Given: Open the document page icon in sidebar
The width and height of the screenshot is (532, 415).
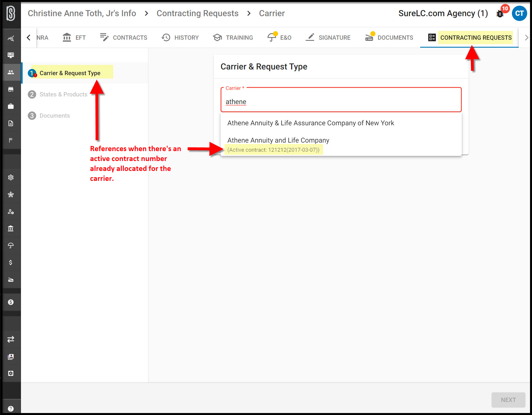Looking at the screenshot, I should click(x=11, y=123).
